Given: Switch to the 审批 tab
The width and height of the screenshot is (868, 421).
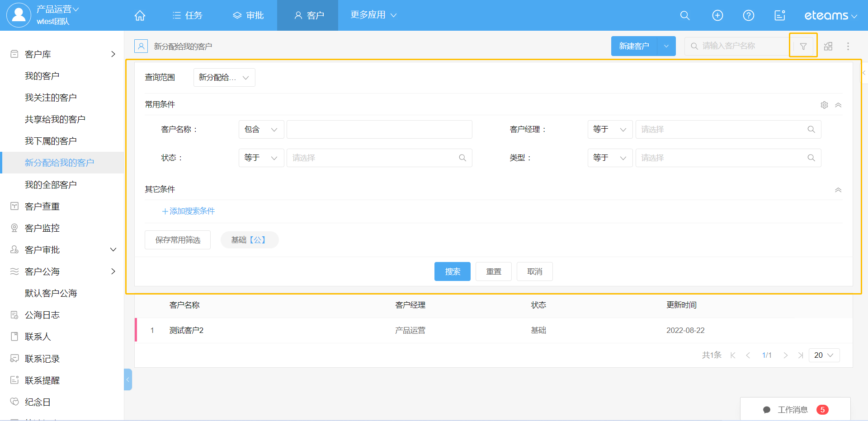Looking at the screenshot, I should [248, 15].
